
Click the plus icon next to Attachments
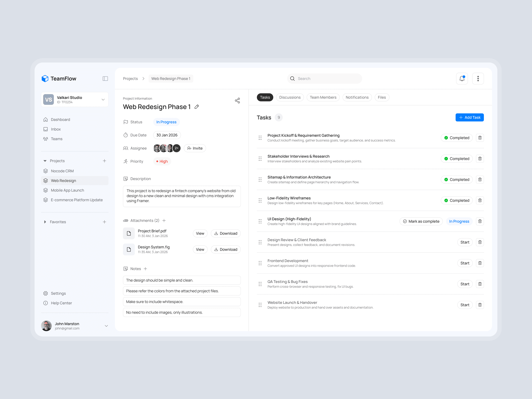tap(164, 221)
